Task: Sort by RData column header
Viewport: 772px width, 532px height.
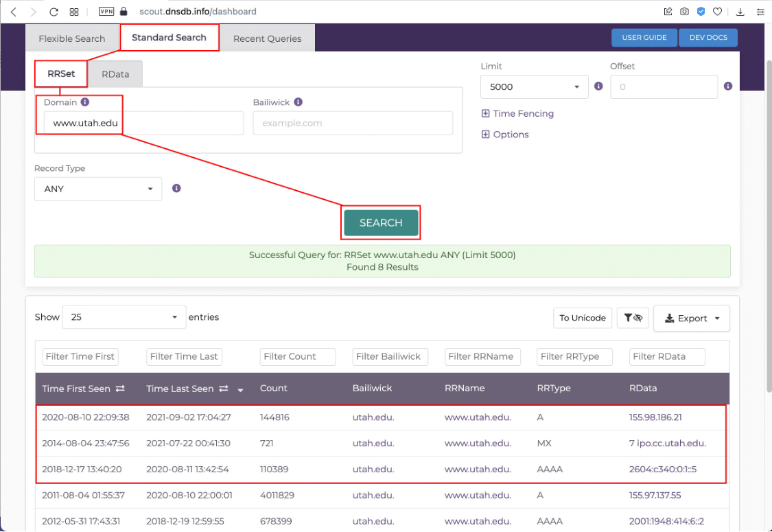Action: coord(643,388)
